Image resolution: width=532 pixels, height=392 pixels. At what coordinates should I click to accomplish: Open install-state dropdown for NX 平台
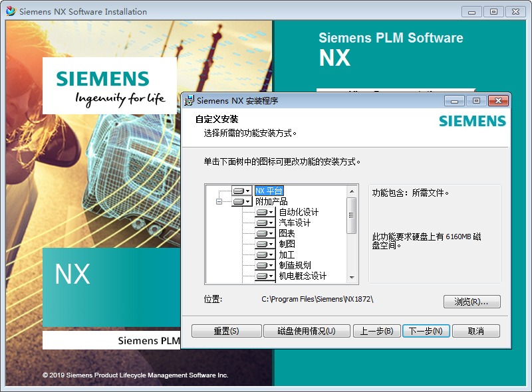[x=242, y=191]
